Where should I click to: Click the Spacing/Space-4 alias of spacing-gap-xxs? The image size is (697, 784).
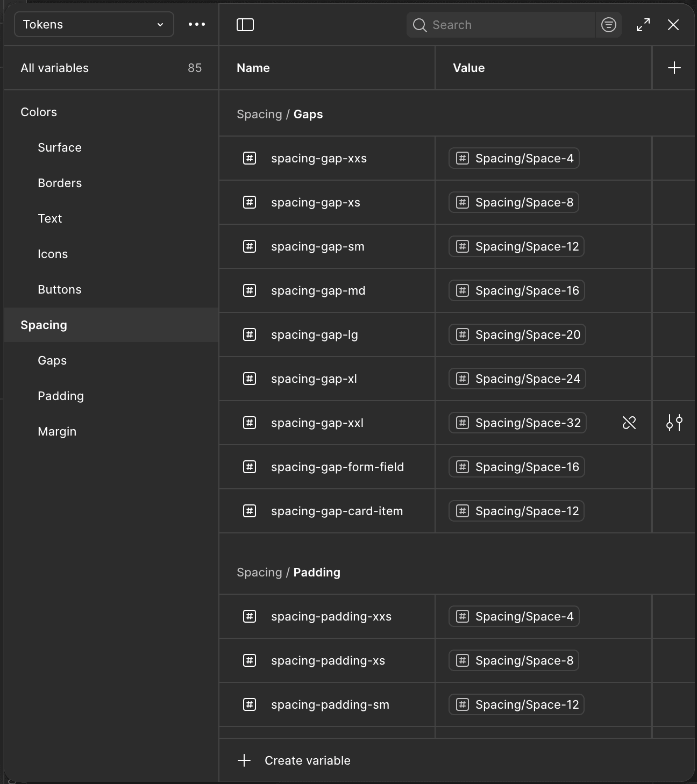click(x=514, y=158)
